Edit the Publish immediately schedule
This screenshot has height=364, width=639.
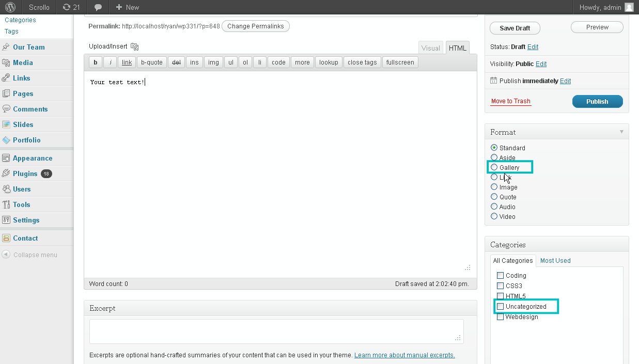pos(565,81)
